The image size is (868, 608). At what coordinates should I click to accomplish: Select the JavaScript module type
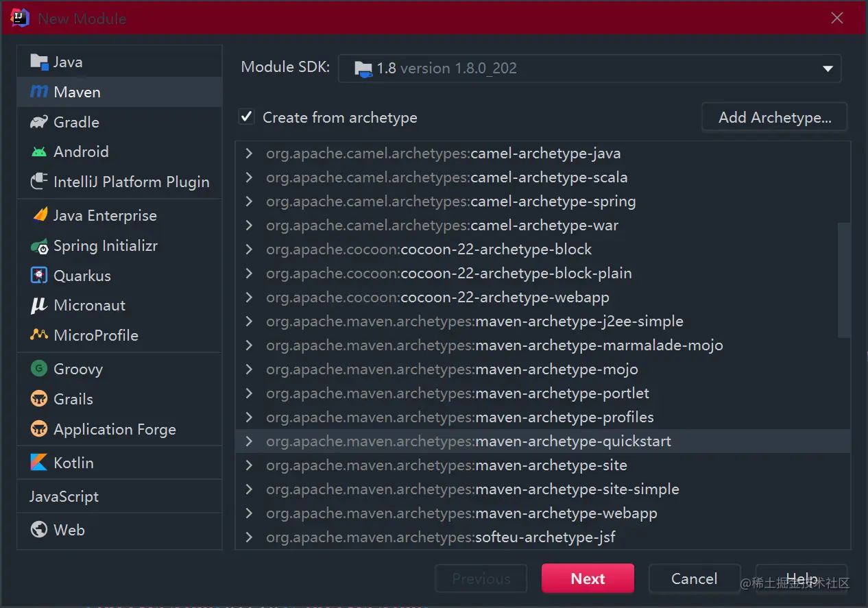pyautogui.click(x=119, y=496)
